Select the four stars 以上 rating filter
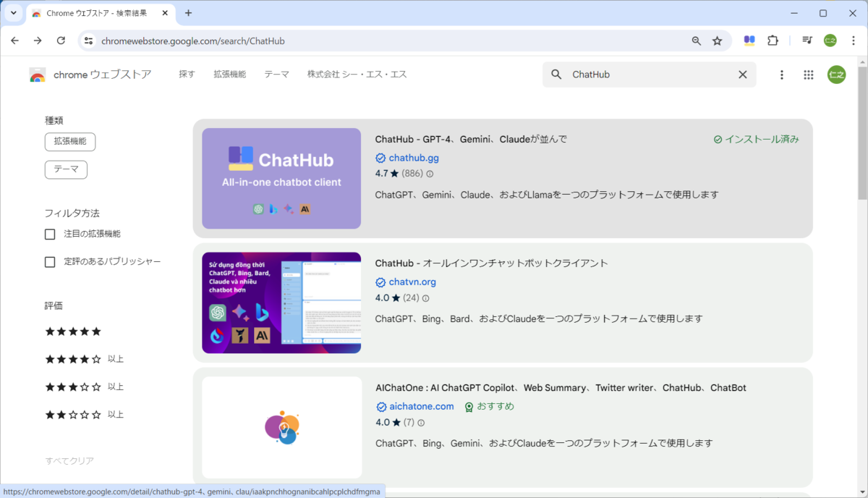 pyautogui.click(x=84, y=359)
